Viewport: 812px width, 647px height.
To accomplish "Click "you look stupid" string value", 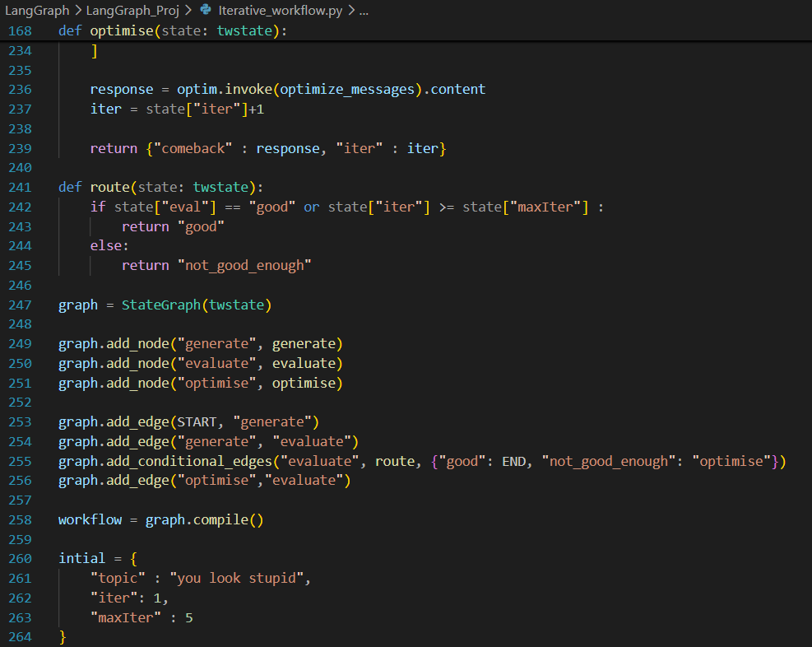I will click(x=236, y=579).
